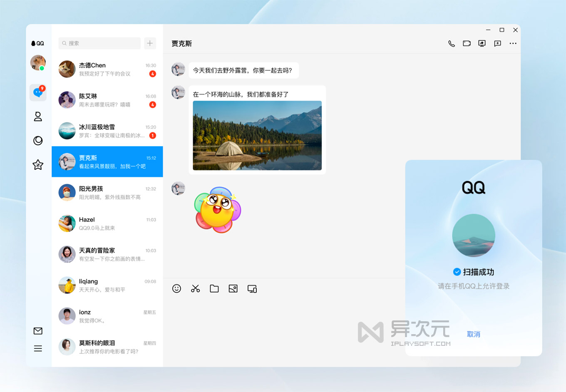This screenshot has width=566, height=392.
Task: Select the 冰川蓝极地雪 group chat
Action: [x=107, y=131]
